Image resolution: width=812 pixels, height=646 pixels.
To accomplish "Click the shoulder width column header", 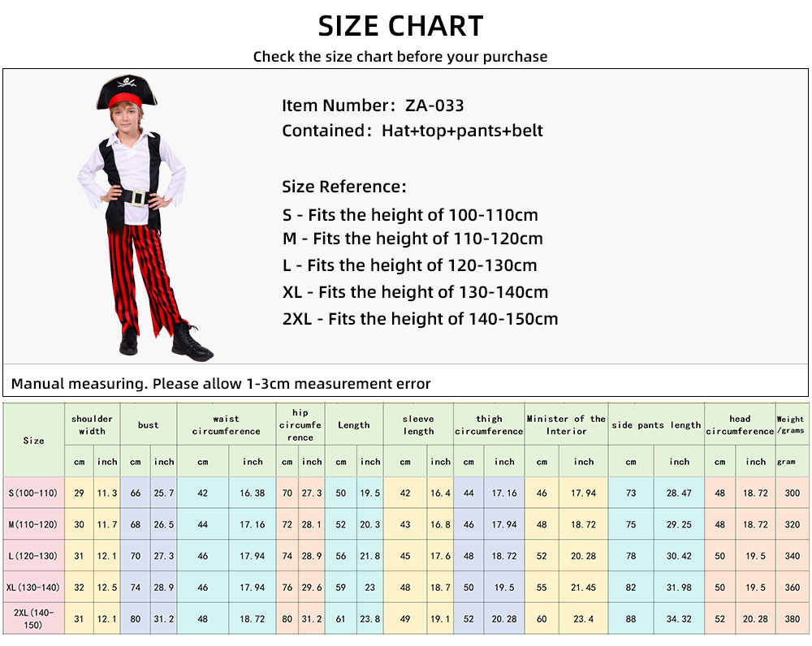I will point(93,425).
